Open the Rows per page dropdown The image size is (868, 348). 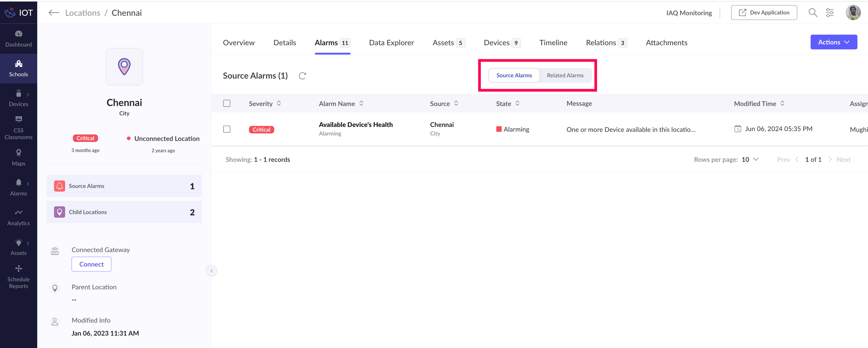(750, 159)
